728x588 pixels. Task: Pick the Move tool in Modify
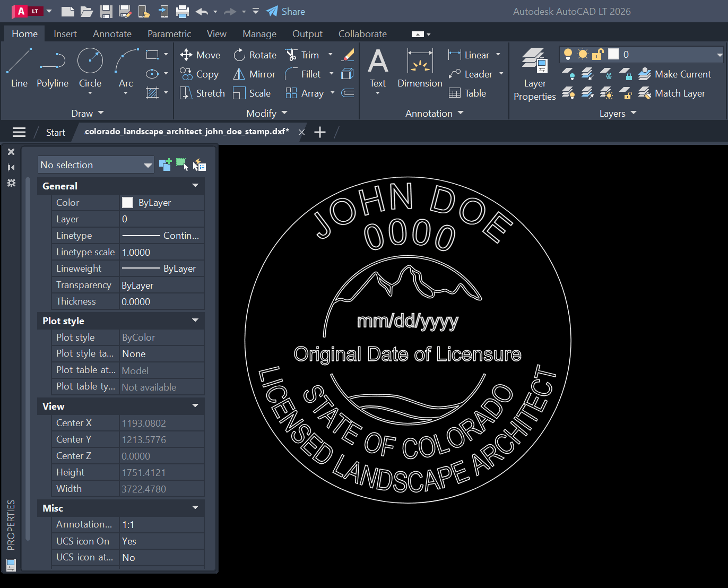[200, 55]
